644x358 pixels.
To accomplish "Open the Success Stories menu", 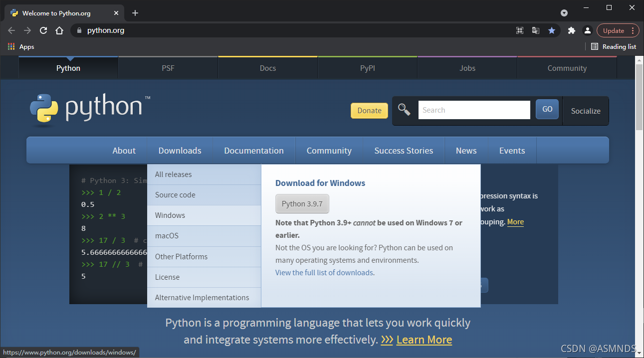I will [404, 151].
